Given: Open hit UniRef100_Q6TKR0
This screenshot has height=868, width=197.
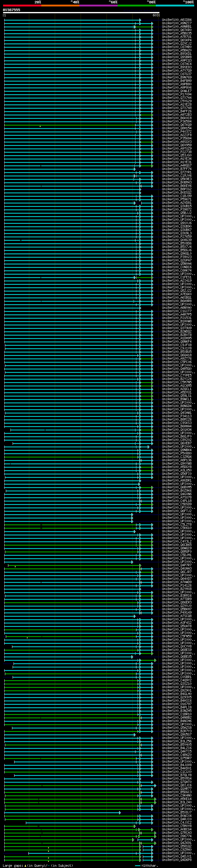Looking at the screenshot, I should 177,30.
